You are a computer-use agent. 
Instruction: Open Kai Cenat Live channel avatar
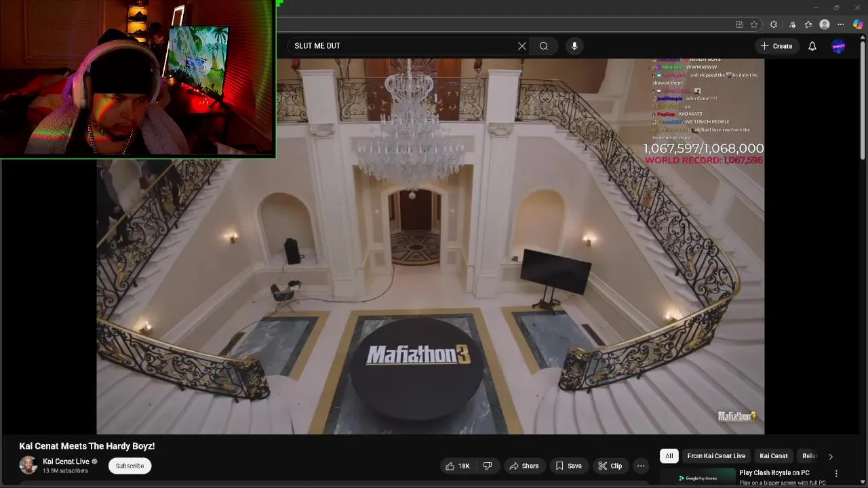[x=28, y=466]
